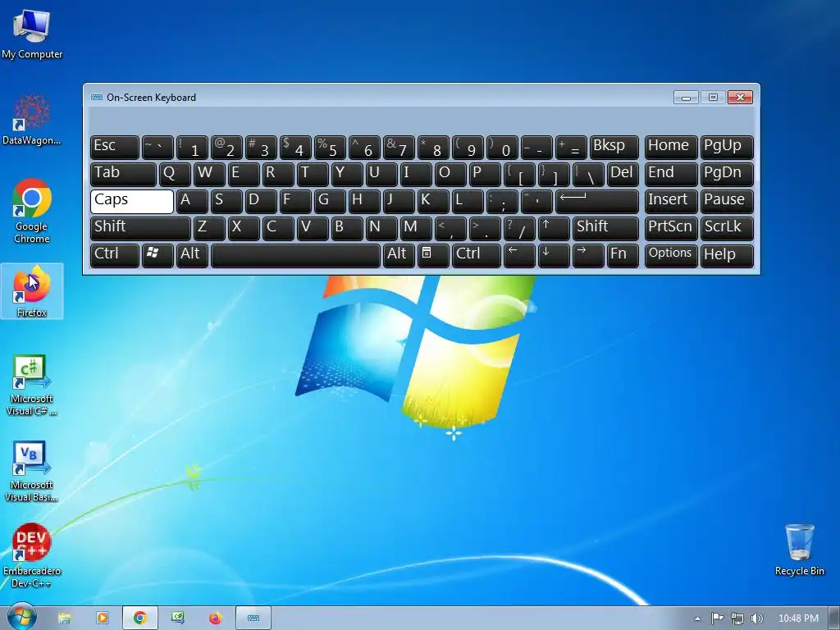The height and width of the screenshot is (630, 840).
Task: Click the number 5 key
Action: [x=330, y=148]
